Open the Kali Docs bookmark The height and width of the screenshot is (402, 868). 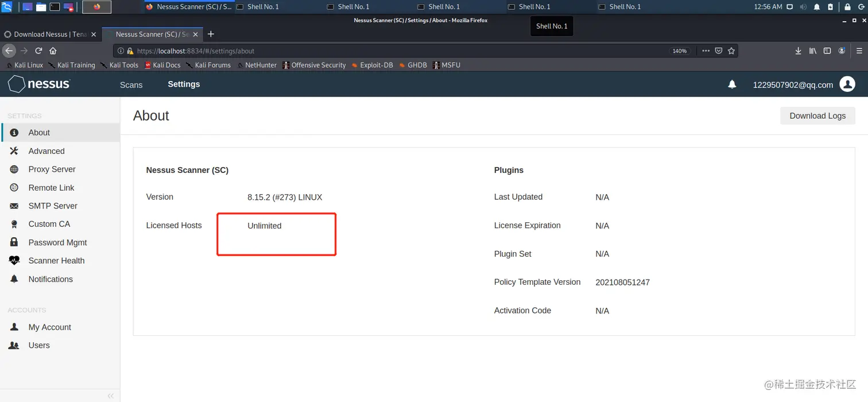click(x=163, y=65)
